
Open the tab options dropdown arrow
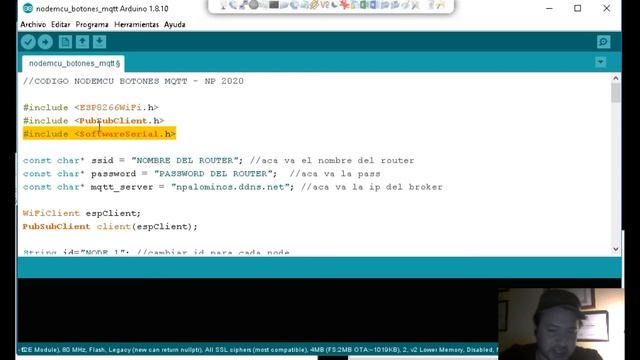pyautogui.click(x=600, y=62)
